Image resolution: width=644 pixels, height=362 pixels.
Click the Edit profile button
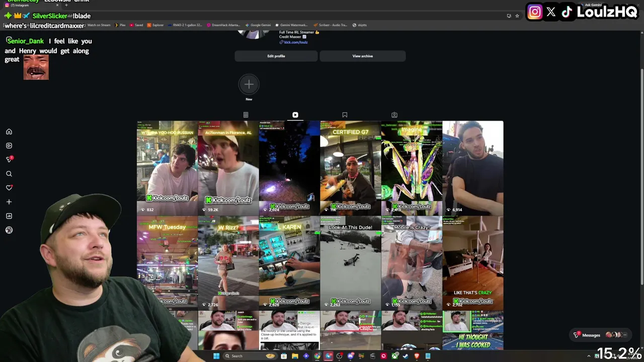click(276, 56)
